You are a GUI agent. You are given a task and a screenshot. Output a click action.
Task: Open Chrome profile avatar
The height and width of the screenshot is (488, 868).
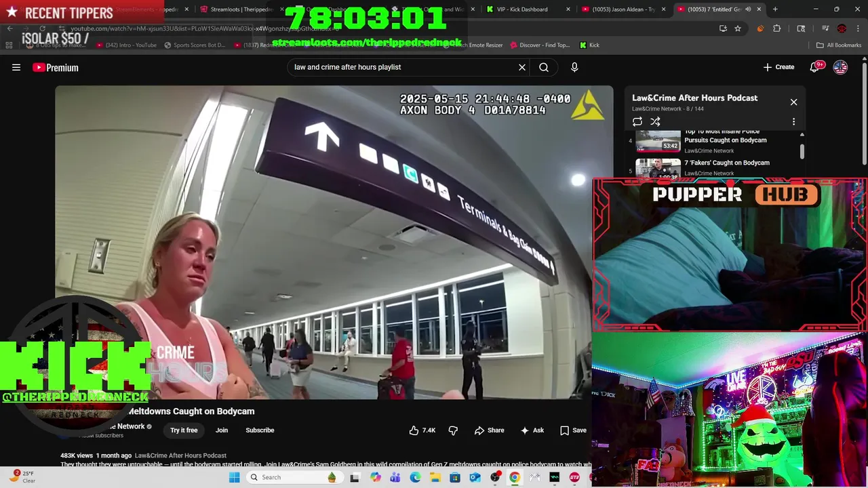click(842, 28)
